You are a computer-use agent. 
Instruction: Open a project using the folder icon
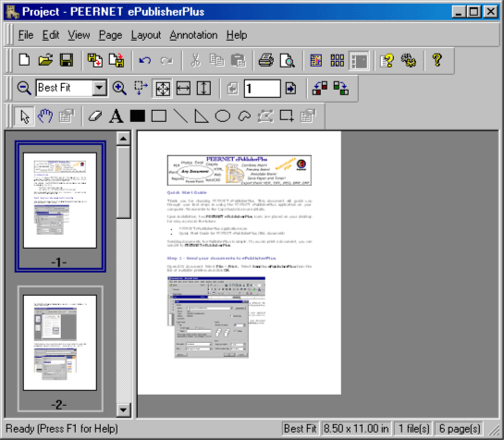(x=45, y=60)
